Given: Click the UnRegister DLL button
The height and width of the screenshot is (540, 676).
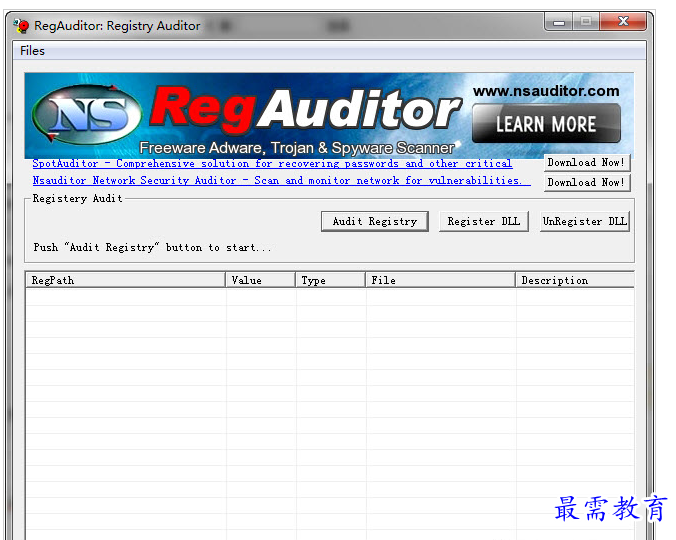Looking at the screenshot, I should (x=585, y=222).
